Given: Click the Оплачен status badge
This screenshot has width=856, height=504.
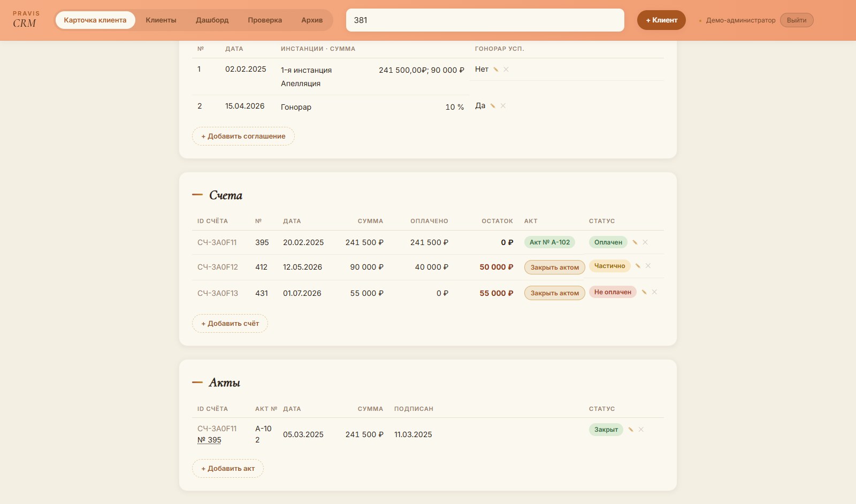Looking at the screenshot, I should pos(608,242).
